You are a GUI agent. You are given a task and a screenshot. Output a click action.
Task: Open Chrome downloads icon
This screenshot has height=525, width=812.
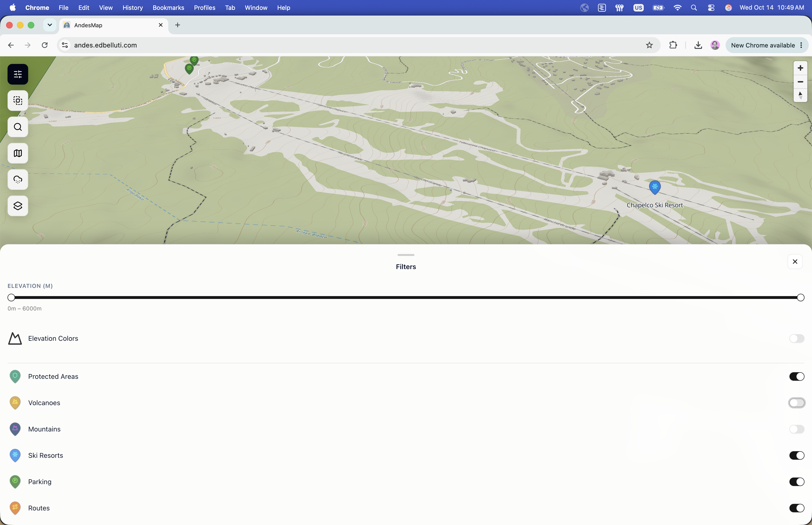pos(698,45)
